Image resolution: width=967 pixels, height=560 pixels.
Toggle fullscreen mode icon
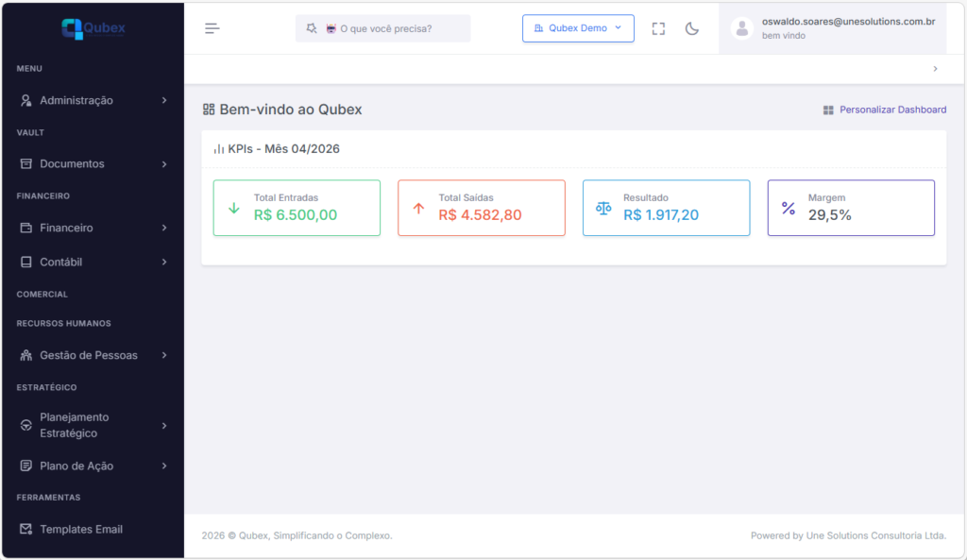click(x=658, y=28)
